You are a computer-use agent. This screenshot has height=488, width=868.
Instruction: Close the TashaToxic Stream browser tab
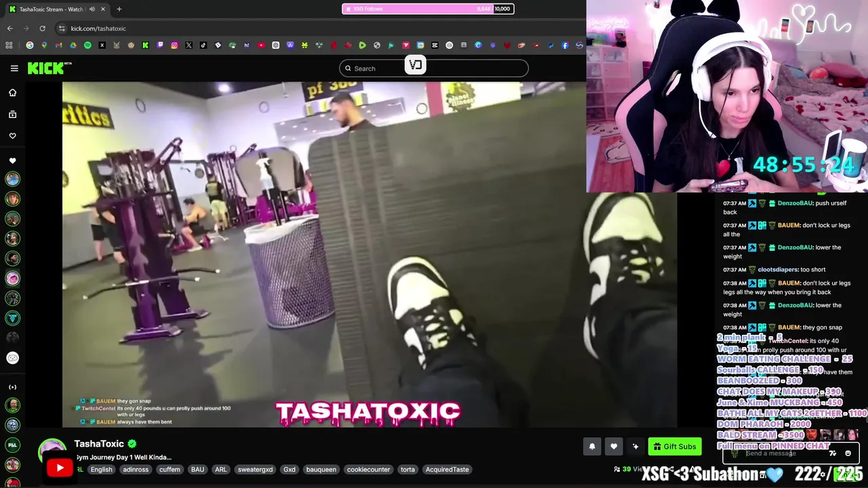[x=102, y=9]
